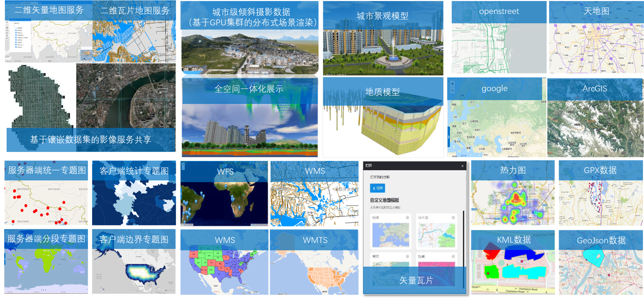Click the 矢量瓦片 label banner

[x=415, y=280]
